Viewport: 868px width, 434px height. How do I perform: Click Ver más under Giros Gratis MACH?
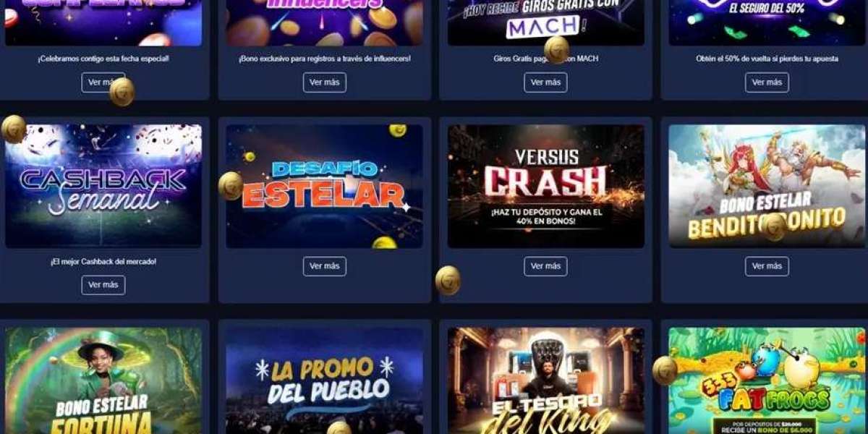[x=545, y=82]
